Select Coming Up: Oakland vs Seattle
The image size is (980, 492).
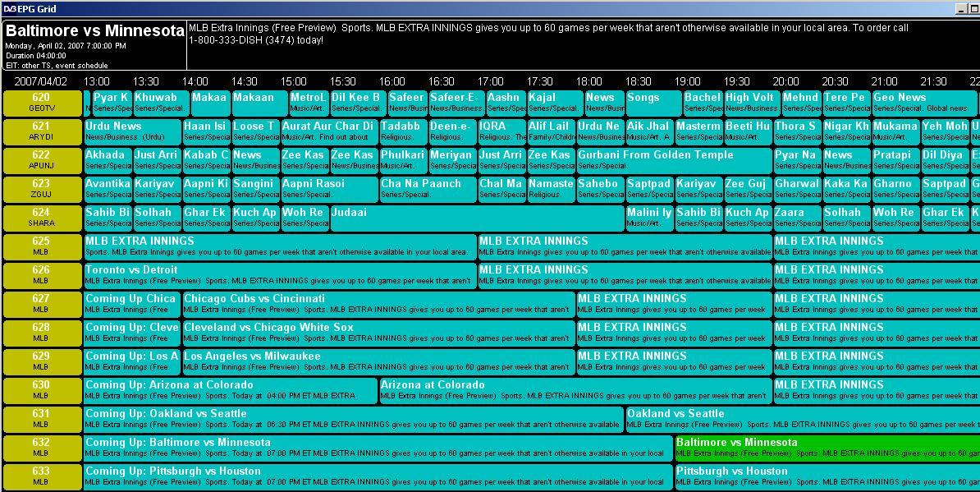[354, 420]
